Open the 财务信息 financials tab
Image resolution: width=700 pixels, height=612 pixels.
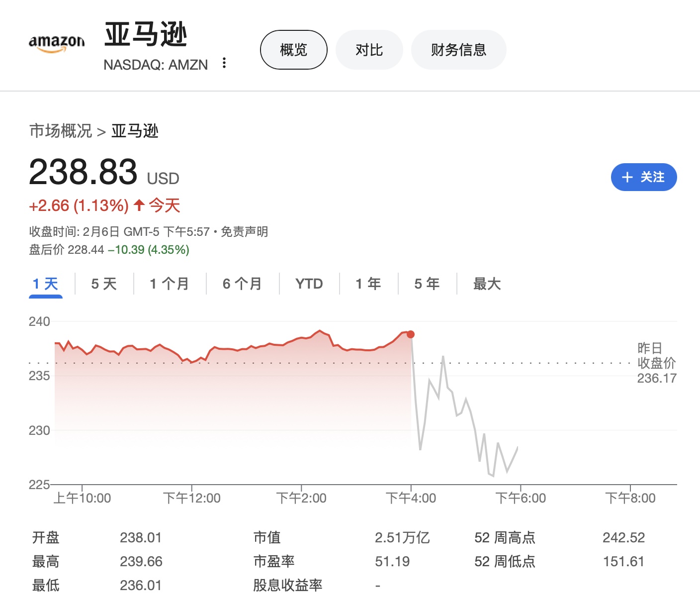click(458, 50)
